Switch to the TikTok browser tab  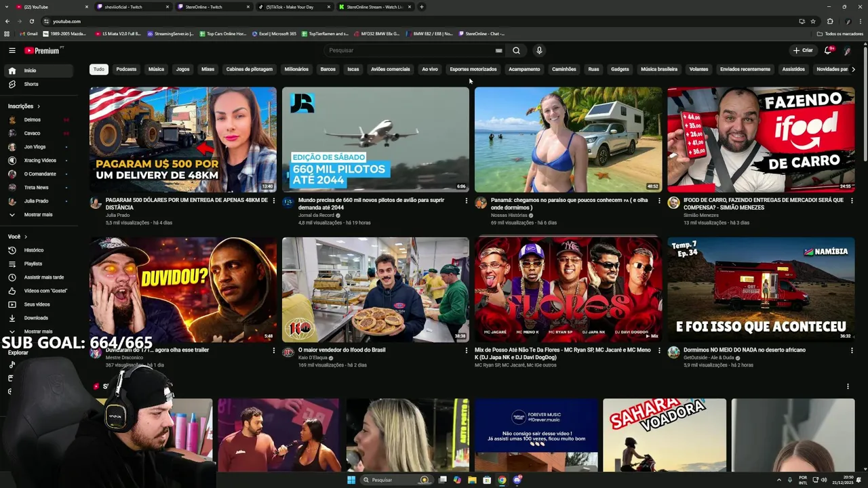(294, 7)
